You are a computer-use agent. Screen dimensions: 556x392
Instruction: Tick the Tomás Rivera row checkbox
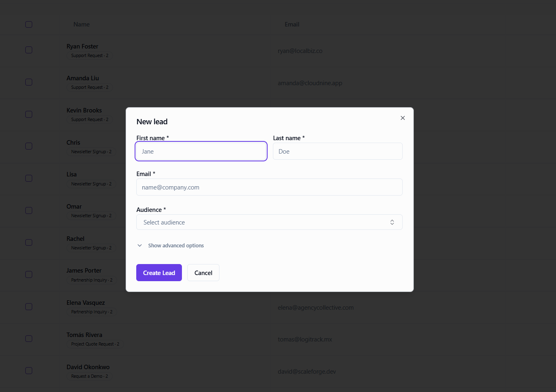click(29, 338)
